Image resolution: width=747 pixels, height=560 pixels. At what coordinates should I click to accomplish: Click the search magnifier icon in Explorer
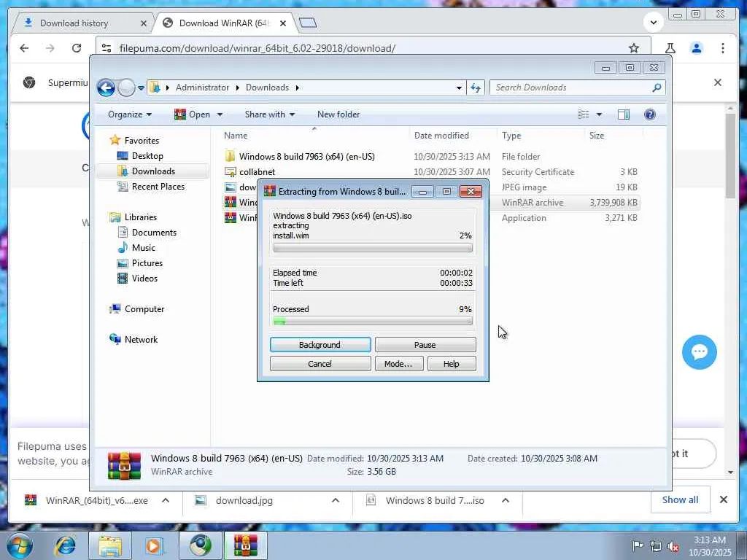coord(657,87)
